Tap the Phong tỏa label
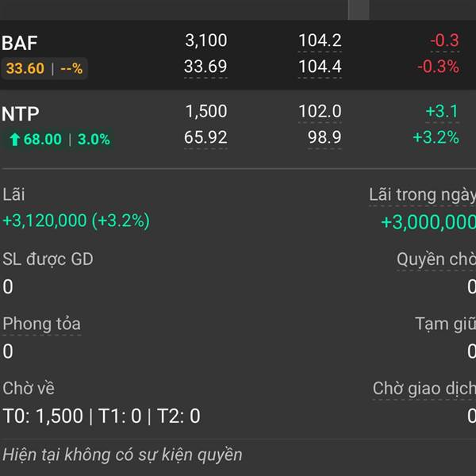This screenshot has width=476, height=476. pos(41,324)
